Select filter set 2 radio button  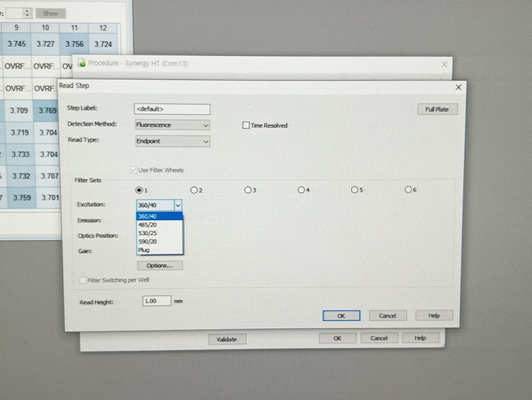click(x=194, y=190)
